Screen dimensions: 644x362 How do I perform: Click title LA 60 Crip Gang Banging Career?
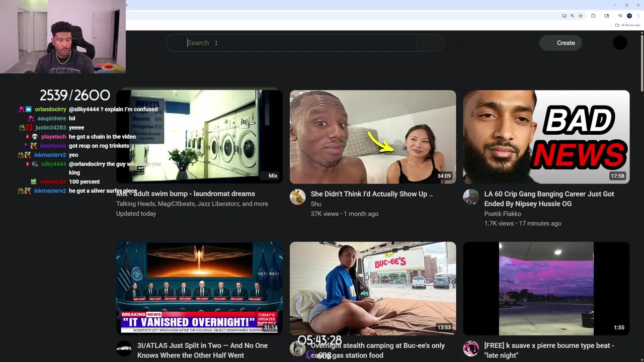tap(549, 199)
